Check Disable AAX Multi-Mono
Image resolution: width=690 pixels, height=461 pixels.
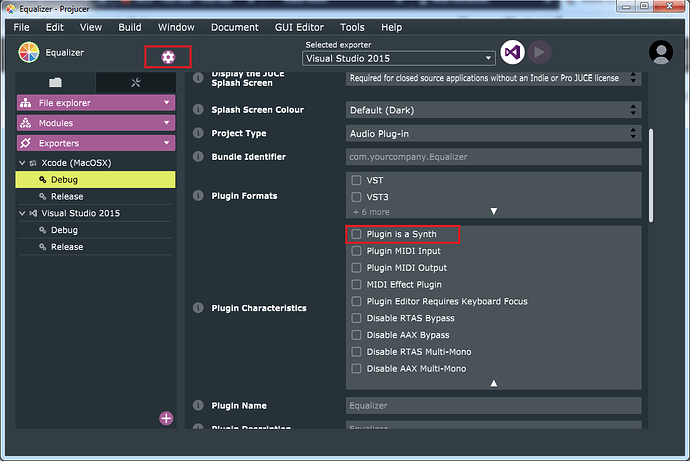pos(356,369)
